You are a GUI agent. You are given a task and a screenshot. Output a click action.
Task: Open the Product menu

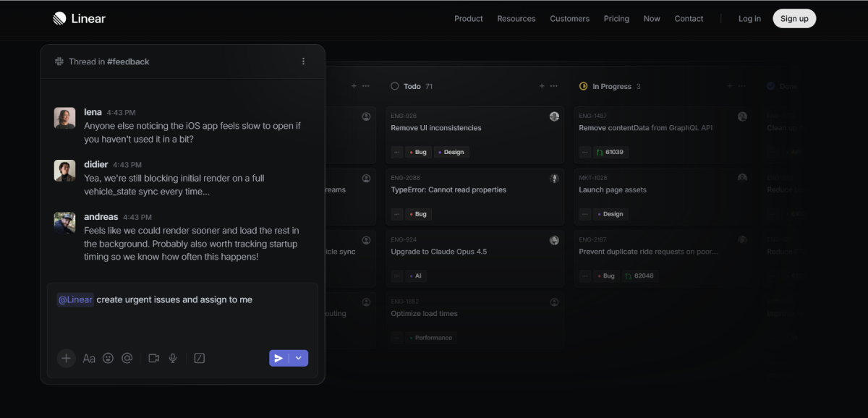[x=469, y=19]
